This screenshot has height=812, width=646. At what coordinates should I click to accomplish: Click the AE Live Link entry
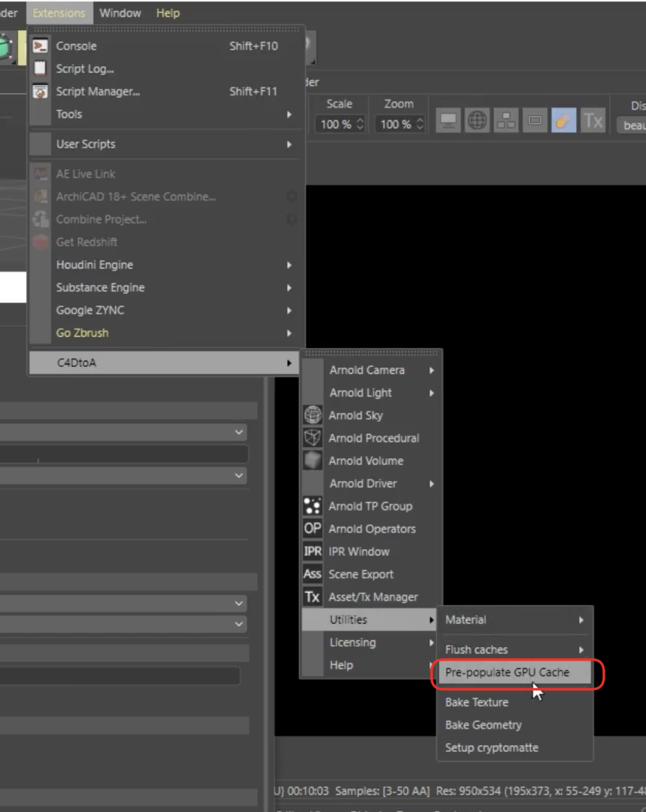tap(165, 174)
